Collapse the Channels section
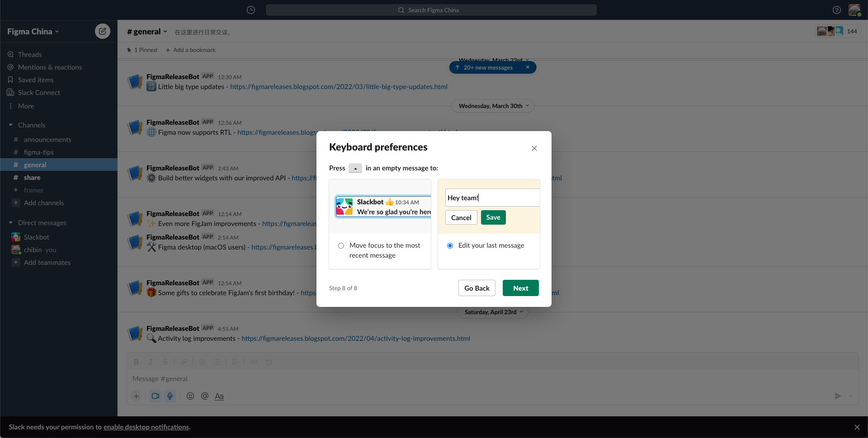 11,125
